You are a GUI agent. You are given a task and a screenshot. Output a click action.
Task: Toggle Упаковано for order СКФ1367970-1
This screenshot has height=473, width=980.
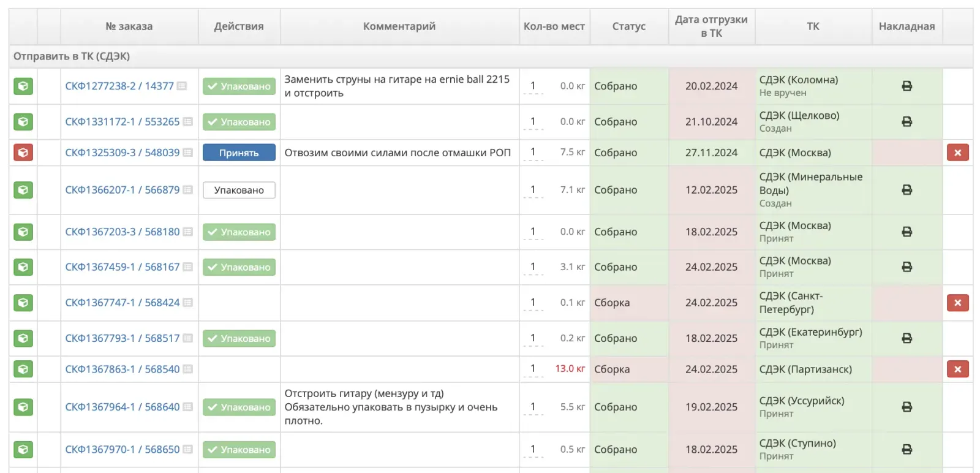point(239,450)
